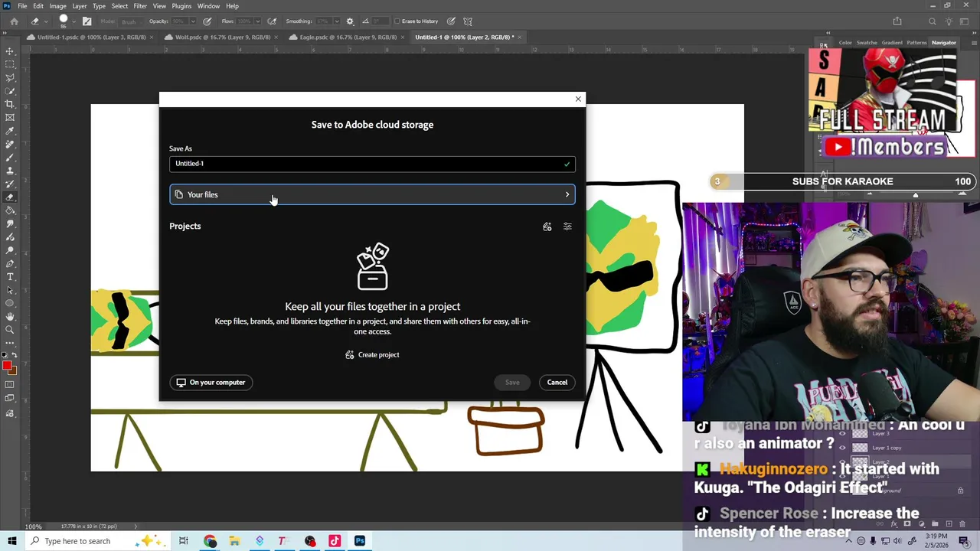Viewport: 980px width, 551px height.
Task: Swap foreground and background colors
Action: click(15, 355)
